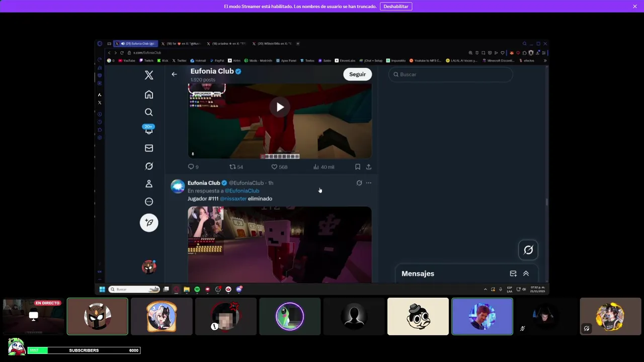The height and width of the screenshot is (362, 644).
Task: Open the YouTube bookmark
Action: coord(127,61)
